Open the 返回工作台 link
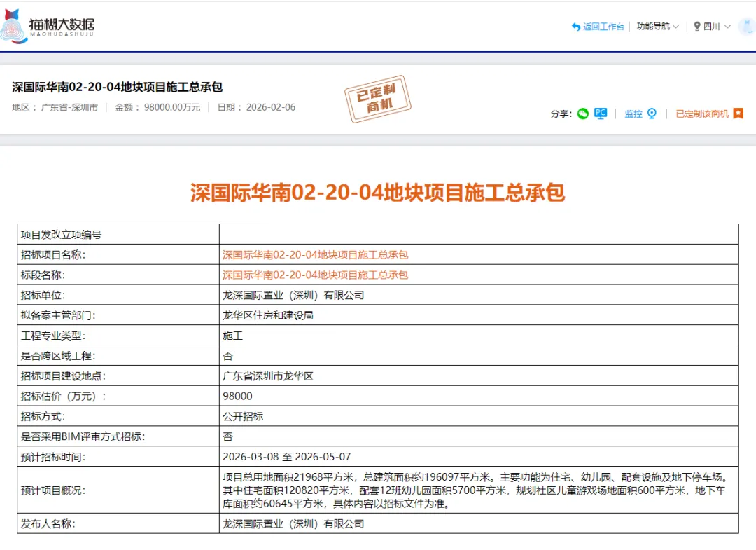This screenshot has height=550, width=756. pyautogui.click(x=603, y=27)
